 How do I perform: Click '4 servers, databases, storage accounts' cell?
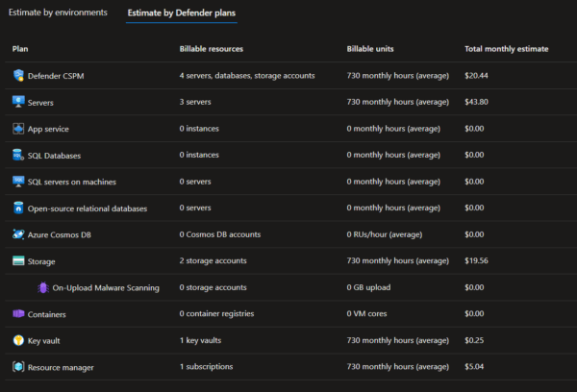coord(247,75)
